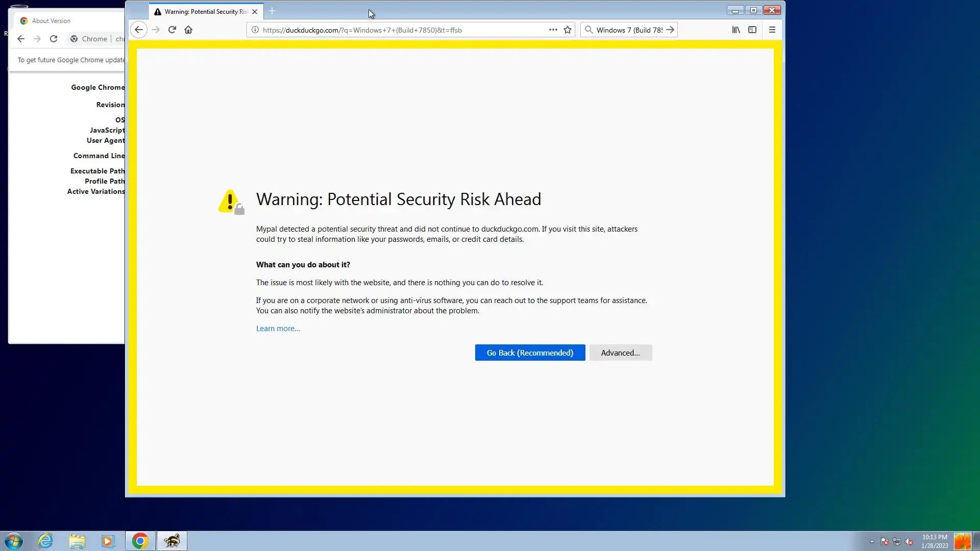
Task: Toggle the sidebar view icon
Action: point(752,30)
